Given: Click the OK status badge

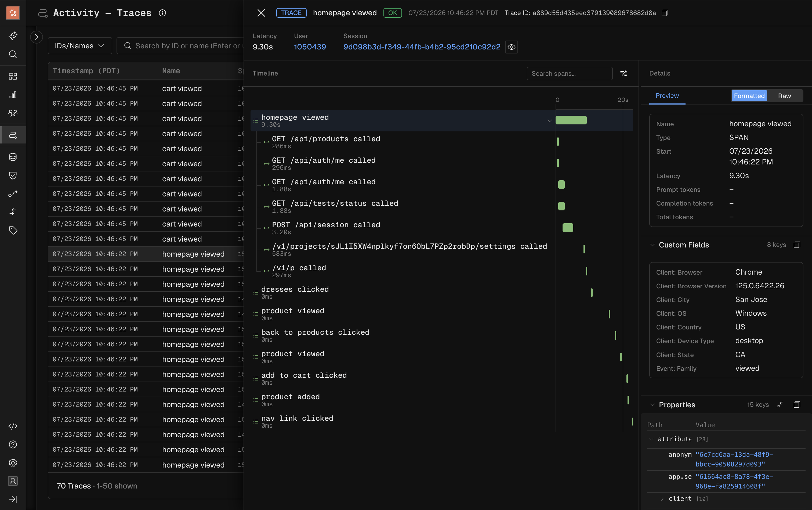Looking at the screenshot, I should 392,13.
